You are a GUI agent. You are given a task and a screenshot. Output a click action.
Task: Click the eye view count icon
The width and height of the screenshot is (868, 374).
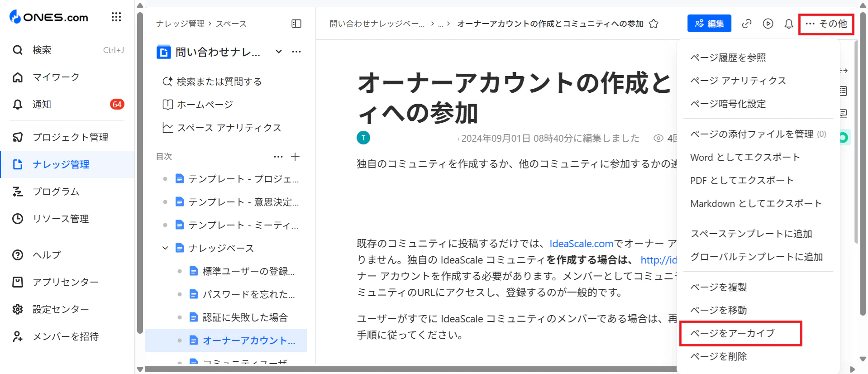click(658, 138)
